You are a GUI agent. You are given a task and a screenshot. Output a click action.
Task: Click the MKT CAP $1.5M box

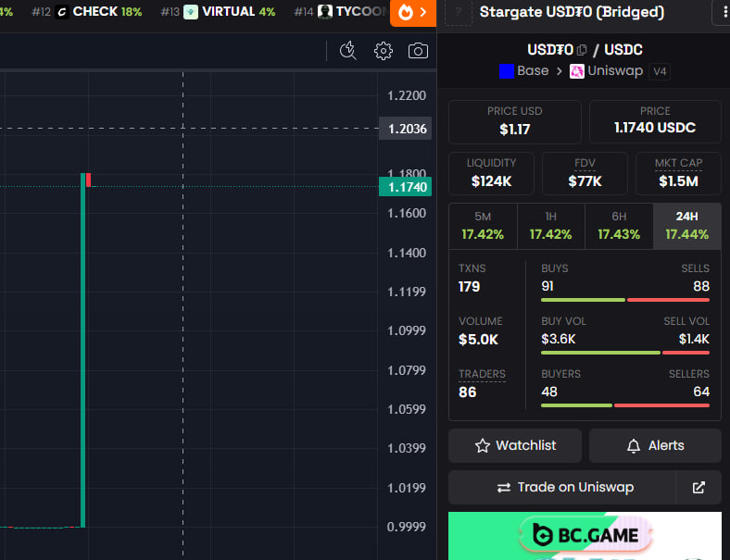[x=678, y=173]
